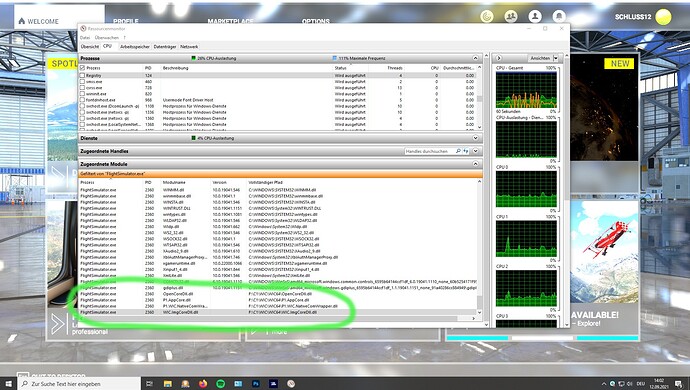Sort processes by PID column header

tap(148, 68)
